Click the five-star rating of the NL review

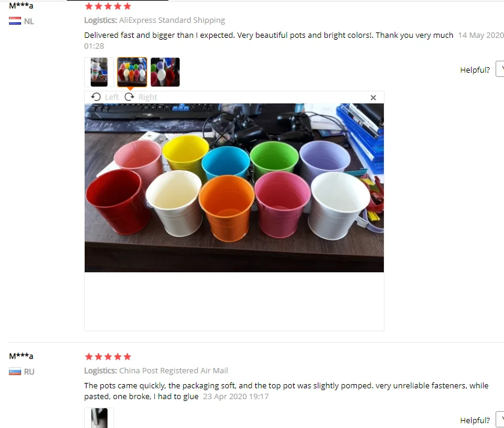108,6
